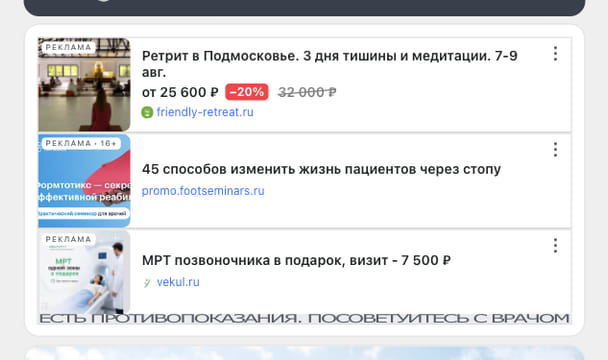
Task: Click the friendly-retreat.ru green favicon
Action: coord(147,112)
